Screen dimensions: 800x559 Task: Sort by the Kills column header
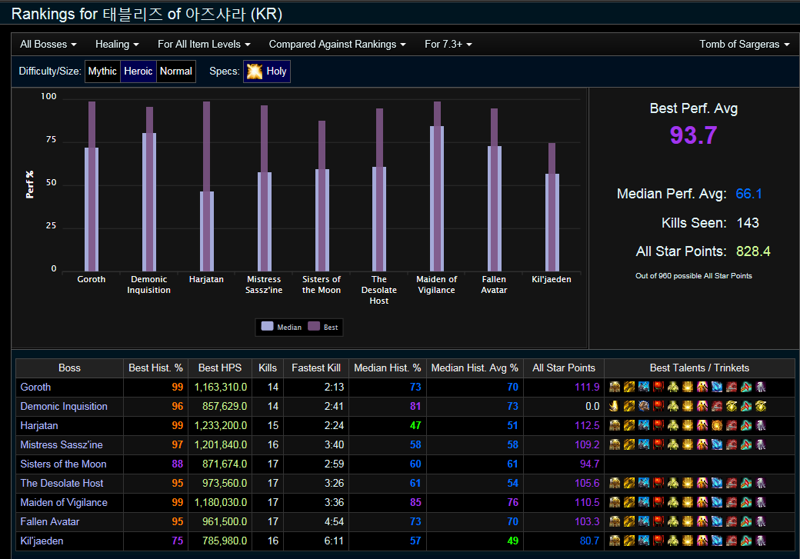point(267,368)
